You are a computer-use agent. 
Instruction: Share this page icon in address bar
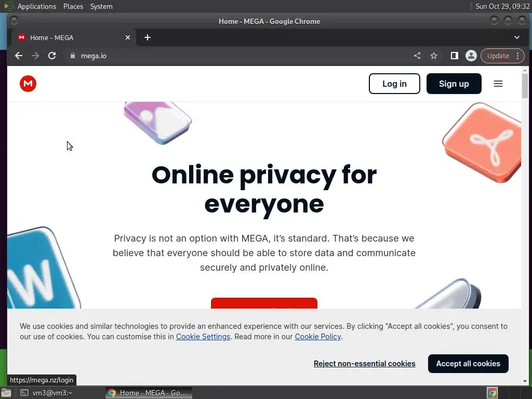point(417,56)
